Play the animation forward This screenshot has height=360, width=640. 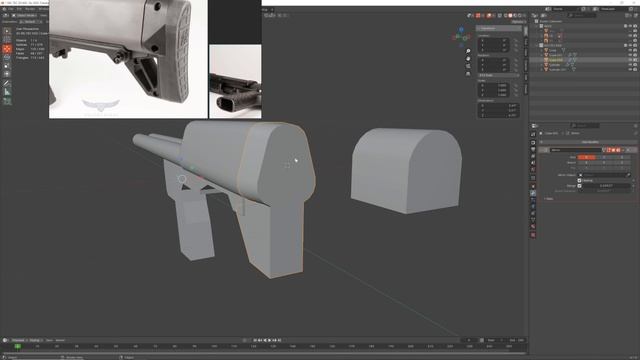(x=270, y=340)
